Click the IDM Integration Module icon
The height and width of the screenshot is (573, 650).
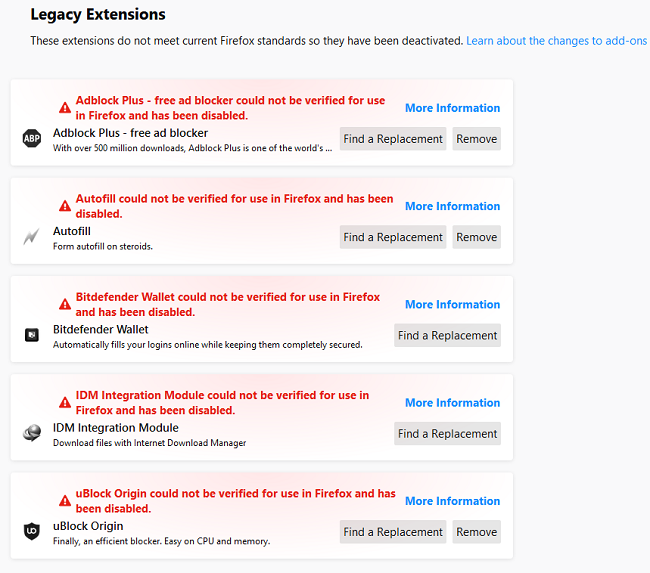click(31, 433)
